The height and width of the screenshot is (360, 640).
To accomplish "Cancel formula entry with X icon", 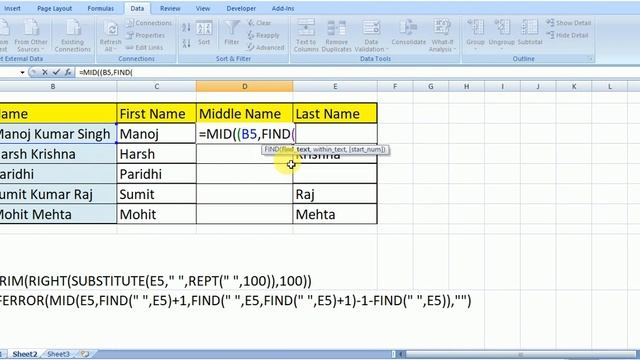I will [x=44, y=72].
